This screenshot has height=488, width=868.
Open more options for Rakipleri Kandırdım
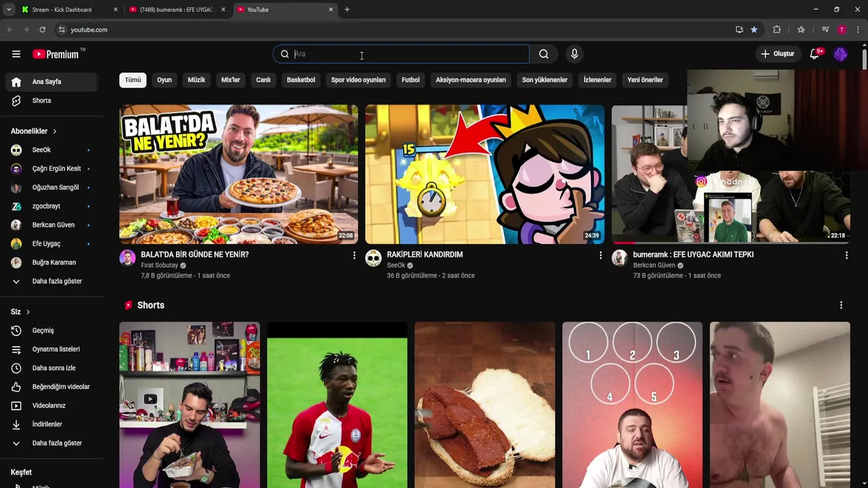point(600,256)
